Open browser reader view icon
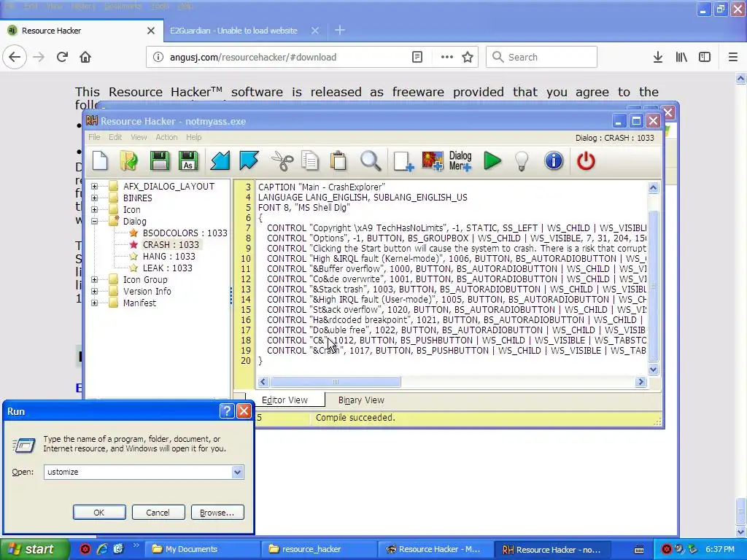 tap(417, 57)
